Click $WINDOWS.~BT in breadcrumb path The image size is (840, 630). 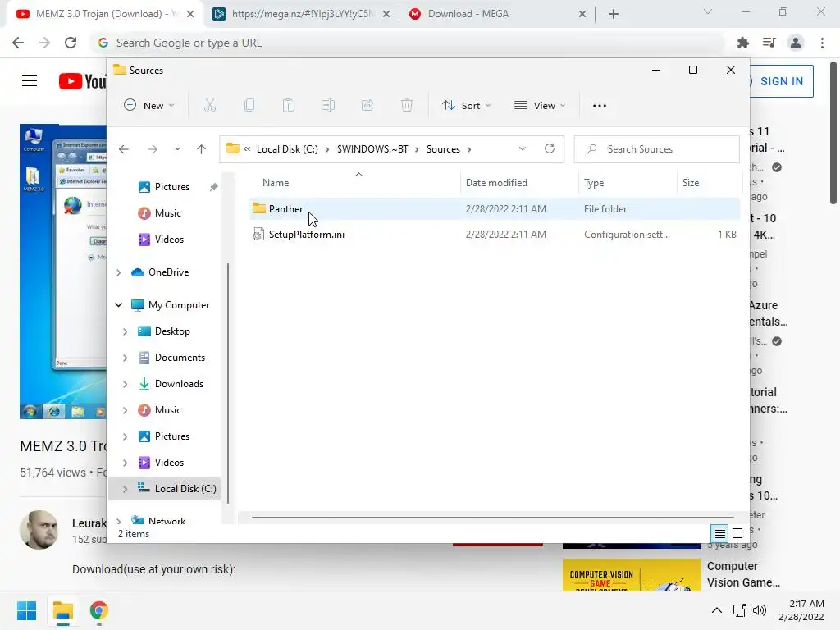tap(372, 149)
